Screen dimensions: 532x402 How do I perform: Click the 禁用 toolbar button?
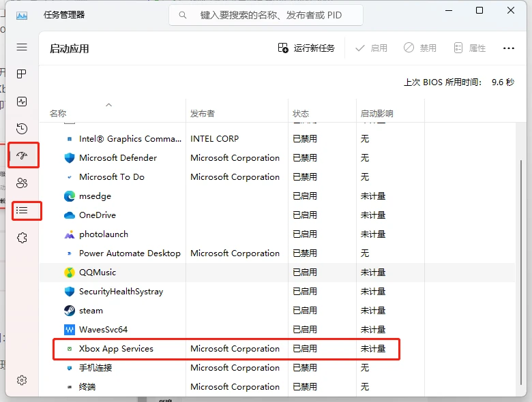pos(420,48)
